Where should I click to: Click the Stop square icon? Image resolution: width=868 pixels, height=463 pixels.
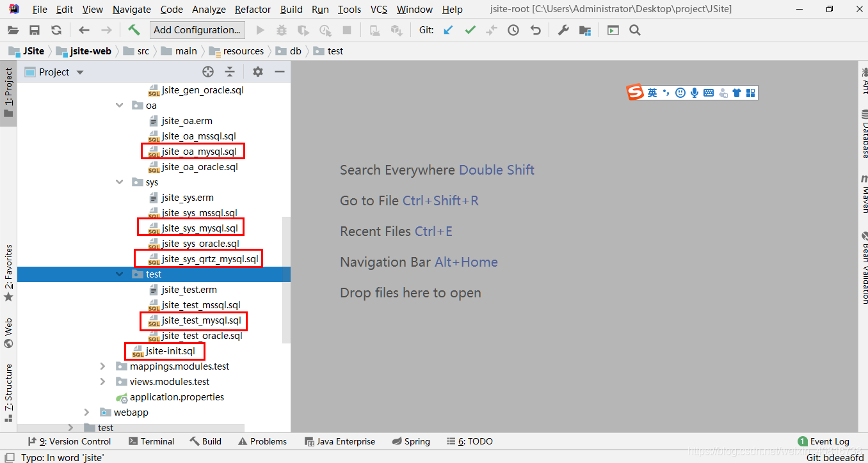coord(347,30)
